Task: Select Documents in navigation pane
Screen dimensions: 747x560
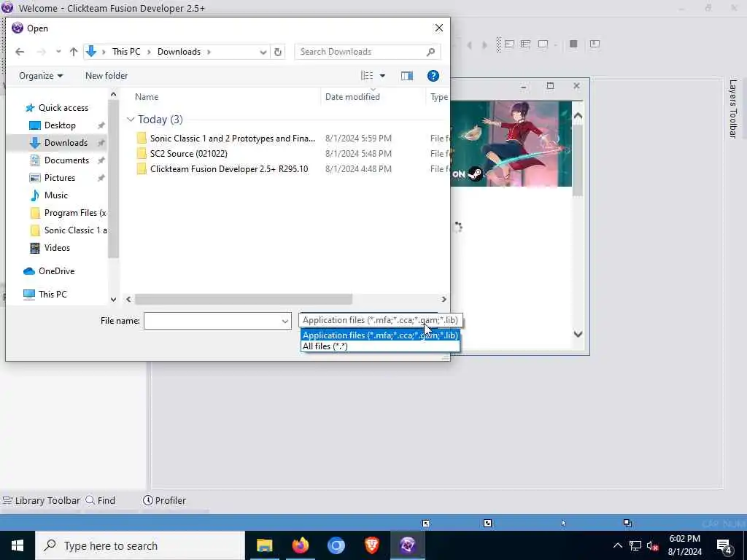Action: point(66,160)
